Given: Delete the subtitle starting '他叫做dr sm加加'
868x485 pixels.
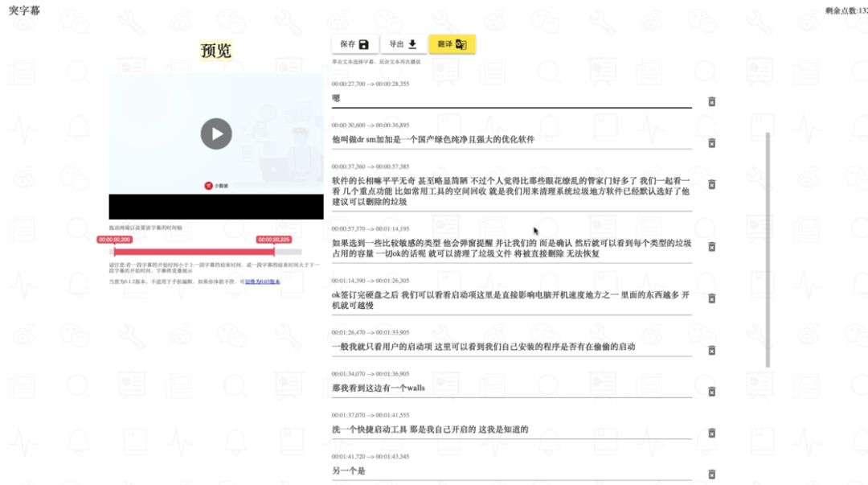Looking at the screenshot, I should pyautogui.click(x=711, y=143).
